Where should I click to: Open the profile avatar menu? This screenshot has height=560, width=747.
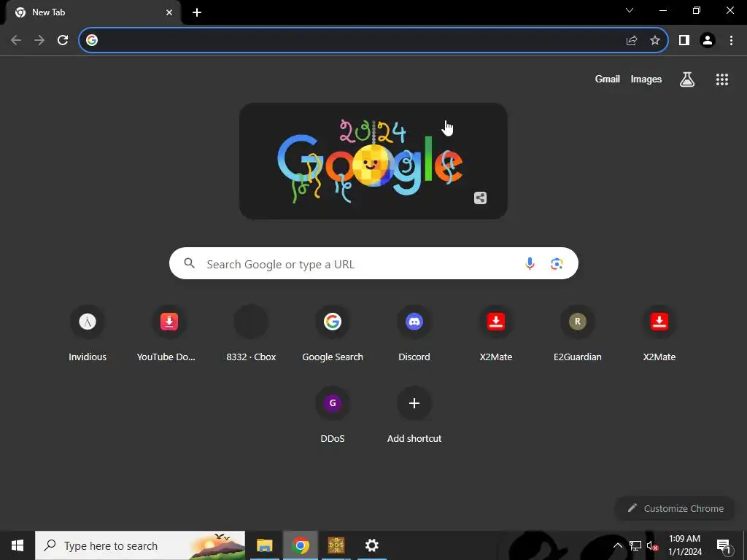[708, 41]
